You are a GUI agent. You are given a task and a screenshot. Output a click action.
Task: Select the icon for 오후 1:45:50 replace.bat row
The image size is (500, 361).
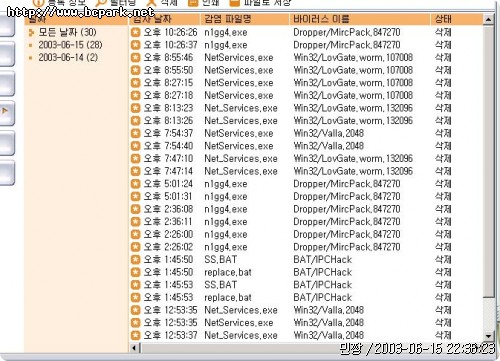(135, 272)
